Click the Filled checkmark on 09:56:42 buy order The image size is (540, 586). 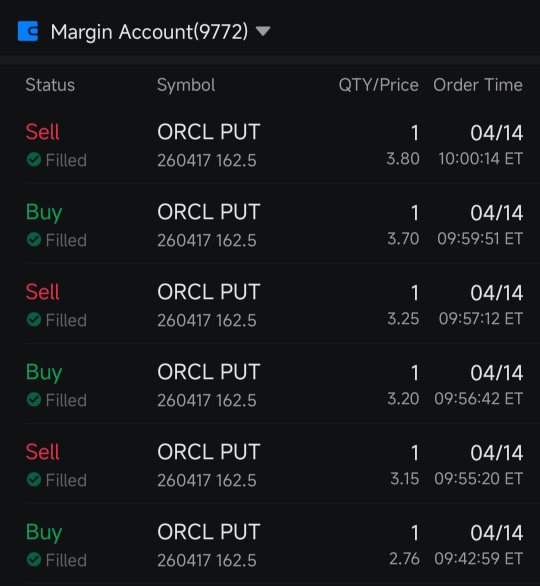tap(34, 400)
